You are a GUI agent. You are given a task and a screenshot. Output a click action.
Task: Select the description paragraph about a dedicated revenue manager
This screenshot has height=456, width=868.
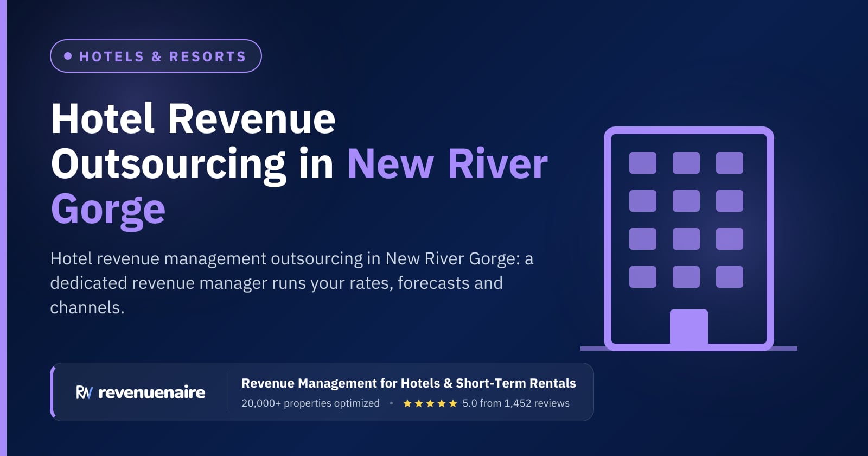tap(292, 283)
